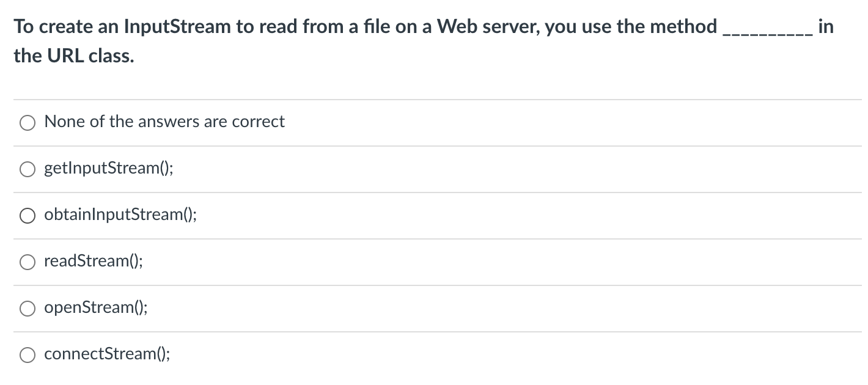Click the getInputStream(); answer label
This screenshot has width=868, height=385.
pos(109,168)
